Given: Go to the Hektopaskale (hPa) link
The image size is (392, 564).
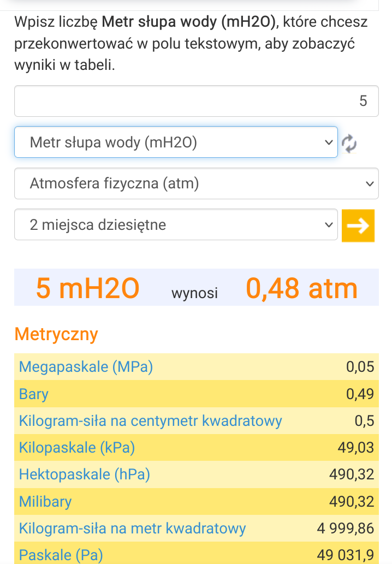Looking at the screenshot, I should click(x=85, y=474).
